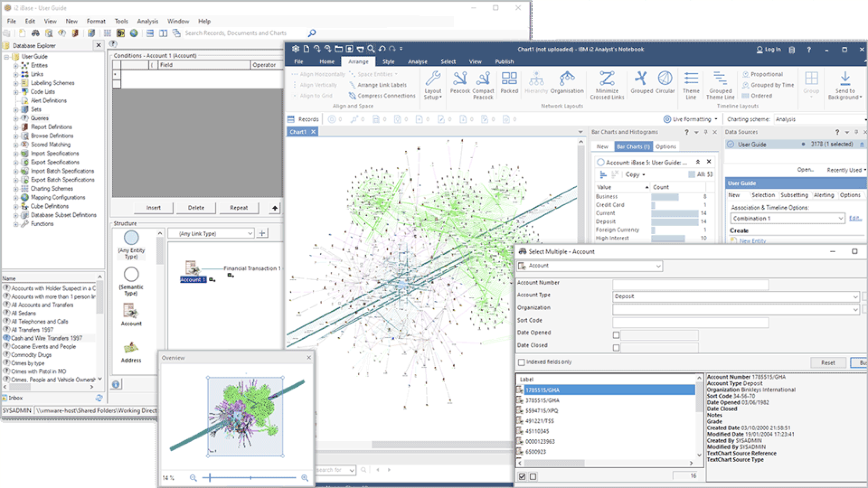Open the Format menu in iBase
868x488 pixels.
[96, 21]
